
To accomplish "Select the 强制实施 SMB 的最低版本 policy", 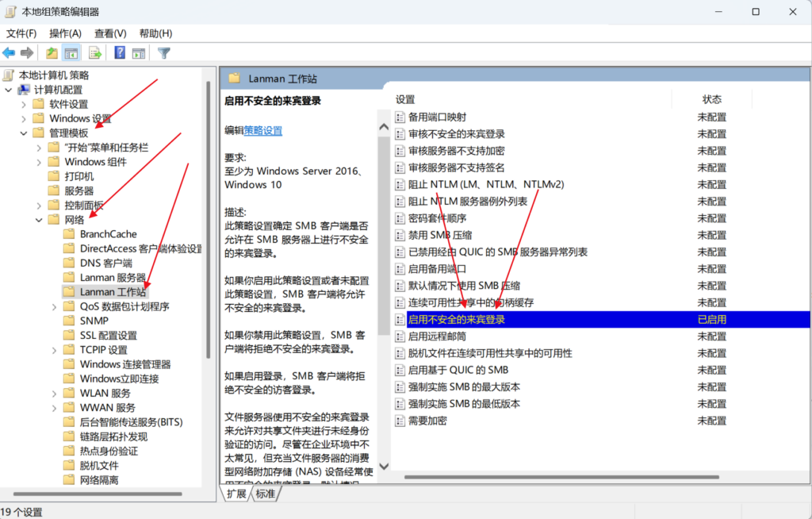I will pyautogui.click(x=464, y=404).
